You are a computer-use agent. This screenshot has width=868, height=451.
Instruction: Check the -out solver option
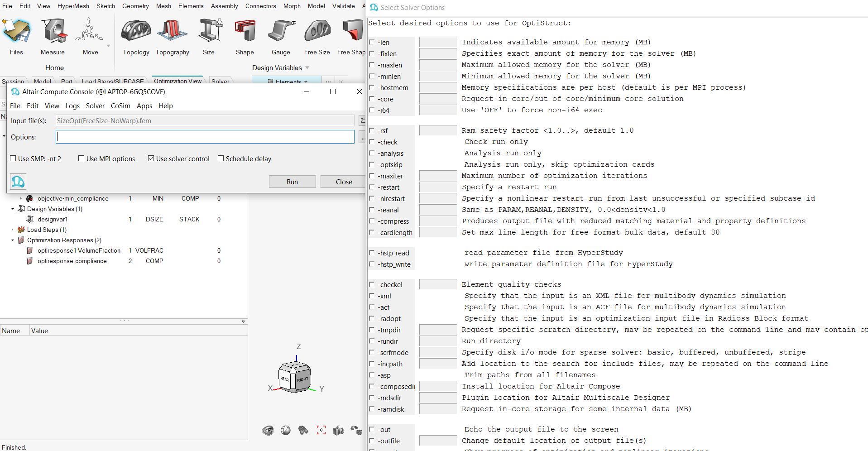[x=372, y=429]
